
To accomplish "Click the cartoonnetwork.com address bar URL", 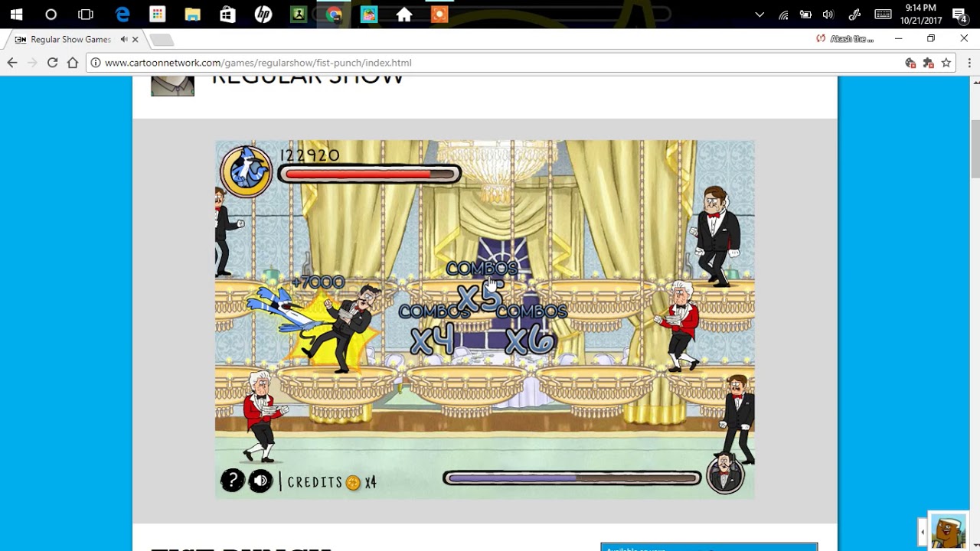I will (258, 63).
